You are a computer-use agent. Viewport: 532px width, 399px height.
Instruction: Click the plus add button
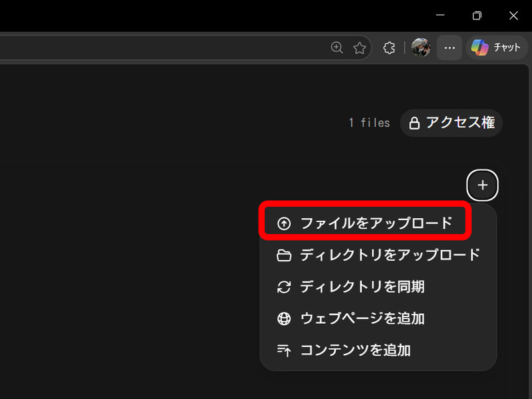[x=483, y=186]
